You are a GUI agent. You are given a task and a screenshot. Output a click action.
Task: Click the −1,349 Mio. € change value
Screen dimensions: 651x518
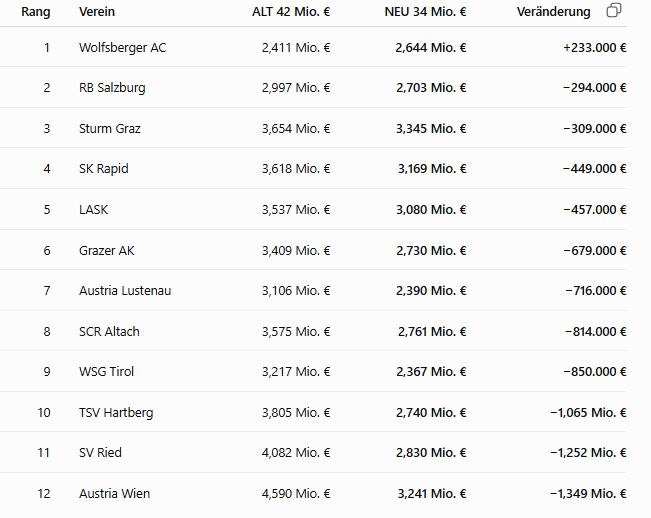click(x=588, y=494)
